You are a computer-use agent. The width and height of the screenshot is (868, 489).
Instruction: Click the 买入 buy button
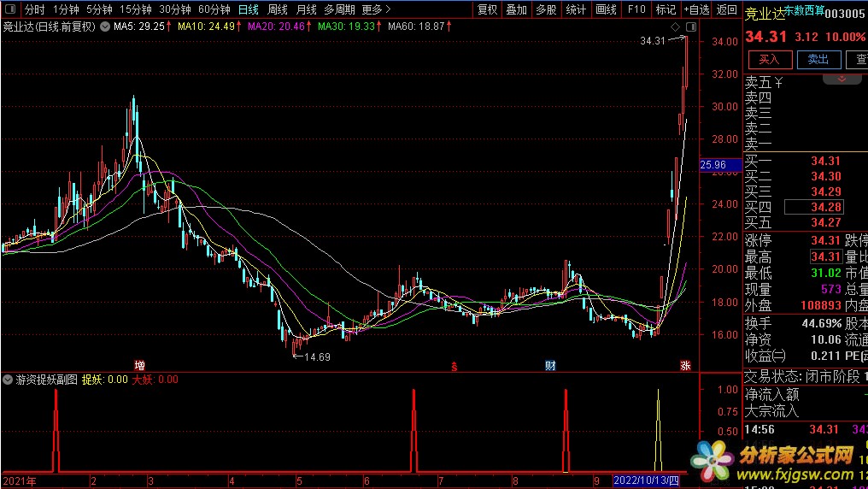tap(770, 59)
